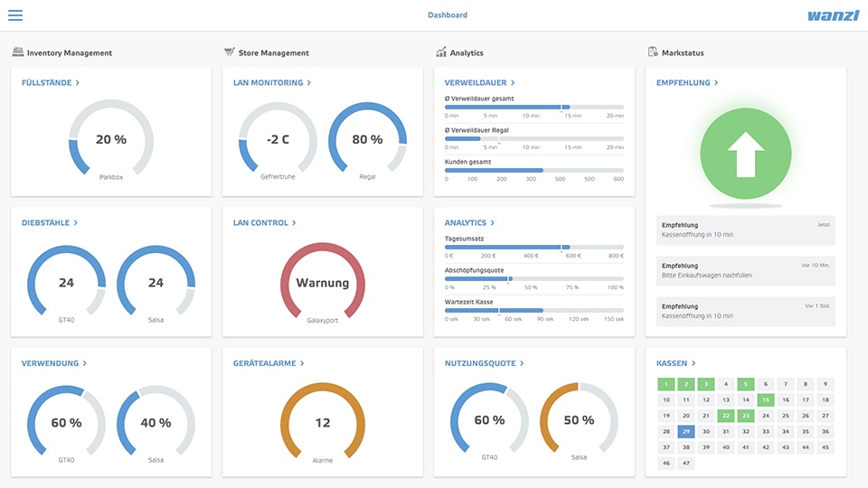Expand the Analytics card chevron

pyautogui.click(x=492, y=222)
